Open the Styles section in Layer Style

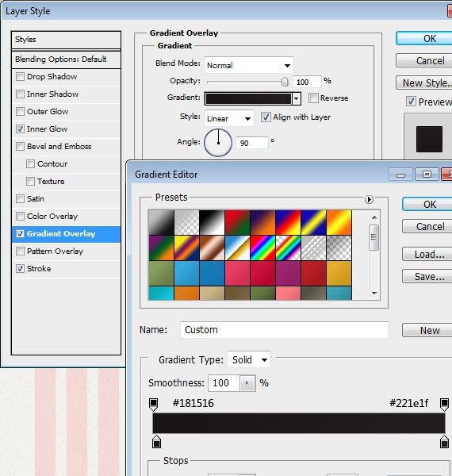coord(66,40)
